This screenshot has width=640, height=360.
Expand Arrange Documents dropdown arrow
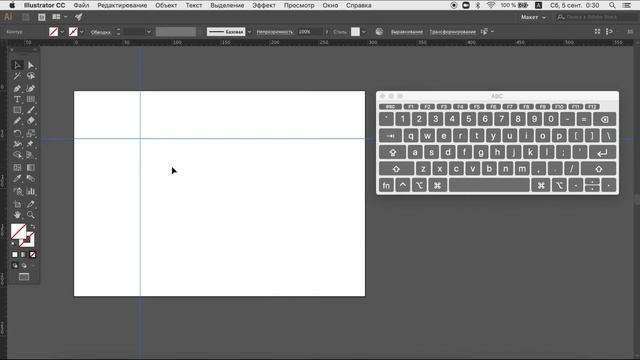[x=65, y=17]
